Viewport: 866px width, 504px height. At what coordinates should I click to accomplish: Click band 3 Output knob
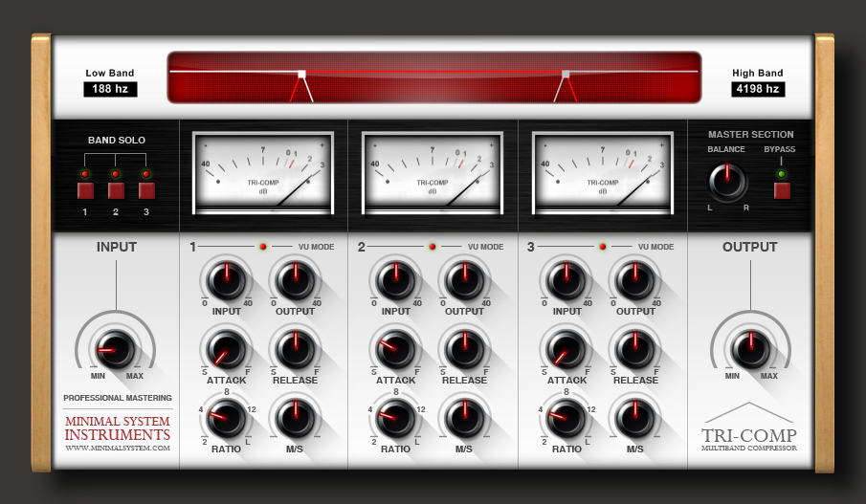[x=635, y=281]
